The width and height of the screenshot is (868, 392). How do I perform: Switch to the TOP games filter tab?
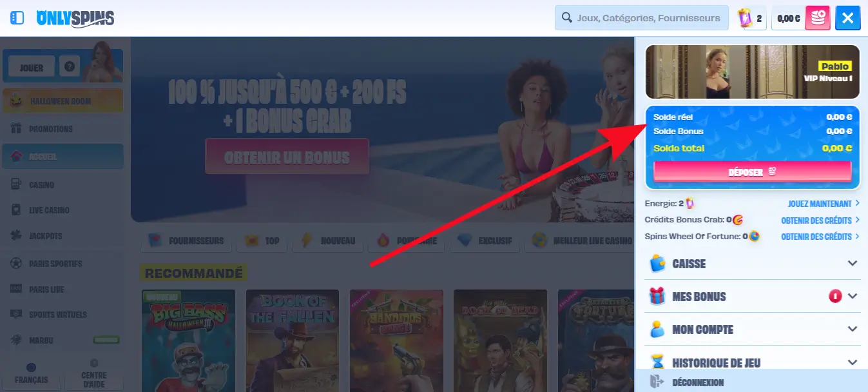tap(262, 240)
